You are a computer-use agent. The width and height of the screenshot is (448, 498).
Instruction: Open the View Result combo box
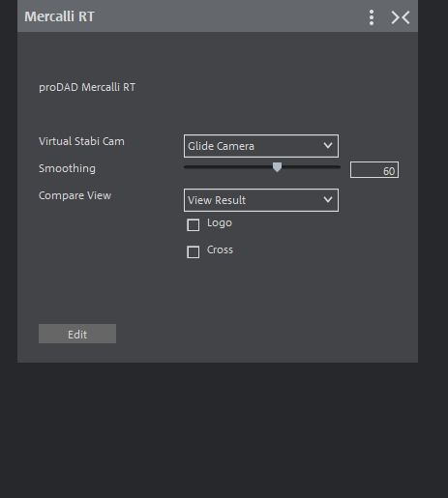tap(261, 200)
